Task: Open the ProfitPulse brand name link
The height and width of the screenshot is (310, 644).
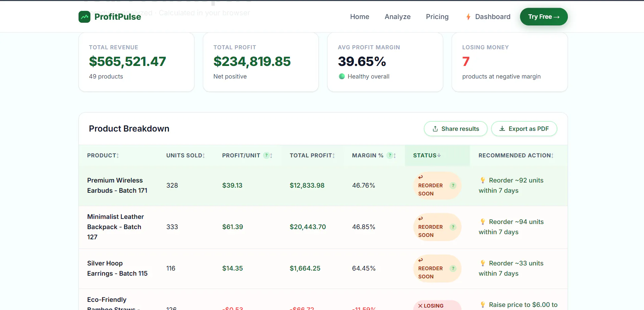Action: [x=118, y=17]
